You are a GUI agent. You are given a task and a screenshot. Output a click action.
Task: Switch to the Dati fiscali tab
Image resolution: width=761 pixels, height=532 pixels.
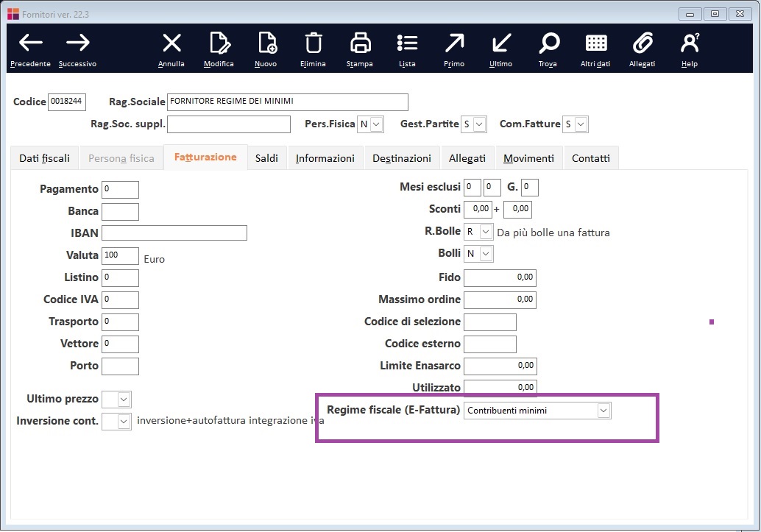[45, 158]
